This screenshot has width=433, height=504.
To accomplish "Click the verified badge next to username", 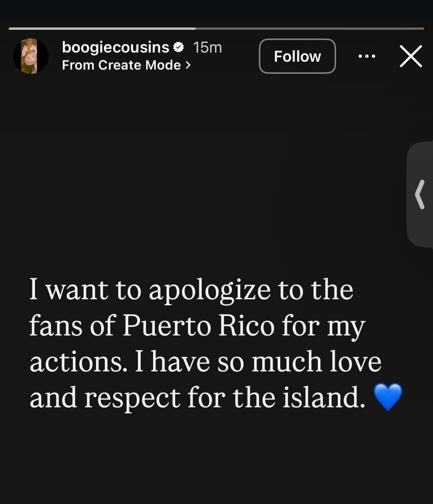I will pyautogui.click(x=178, y=47).
